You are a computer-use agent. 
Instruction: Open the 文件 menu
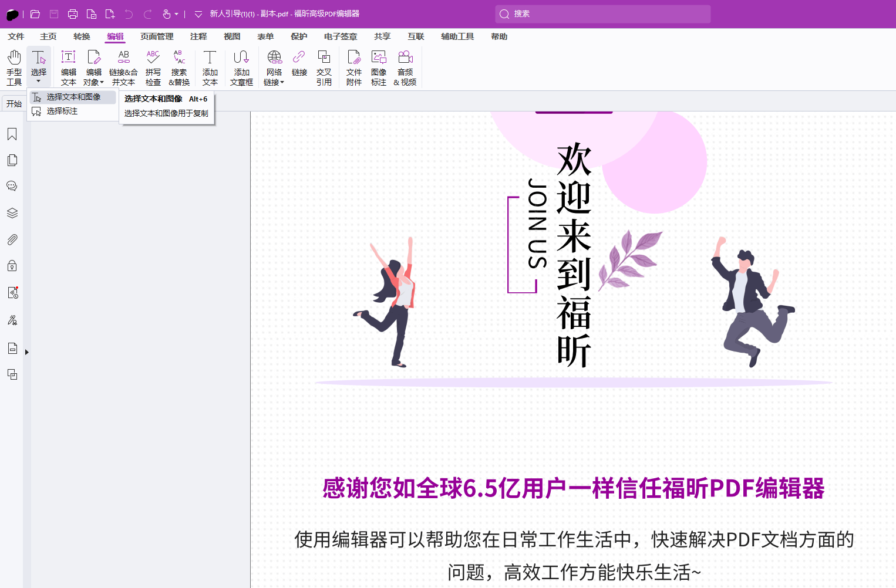[16, 36]
